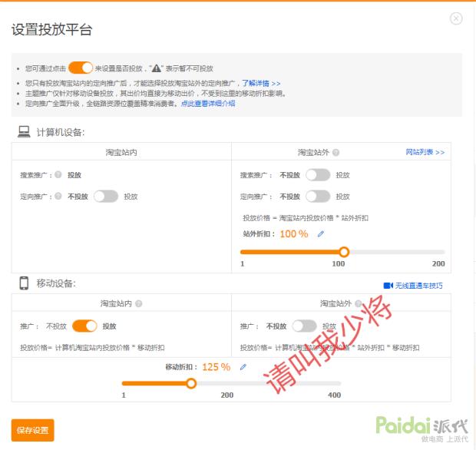The image size is (476, 450).
Task: Click 投放 label for 淘宝站外 搜索推广
Action: pyautogui.click(x=342, y=175)
